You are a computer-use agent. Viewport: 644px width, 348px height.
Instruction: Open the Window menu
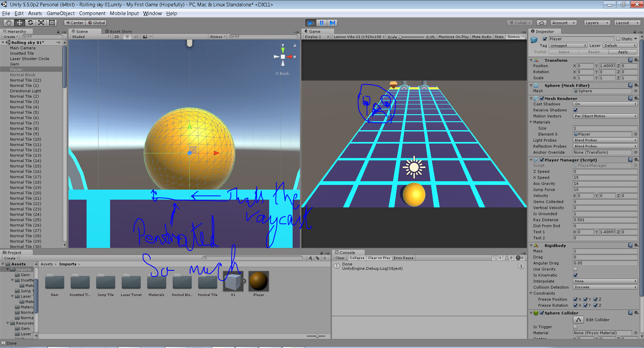152,13
